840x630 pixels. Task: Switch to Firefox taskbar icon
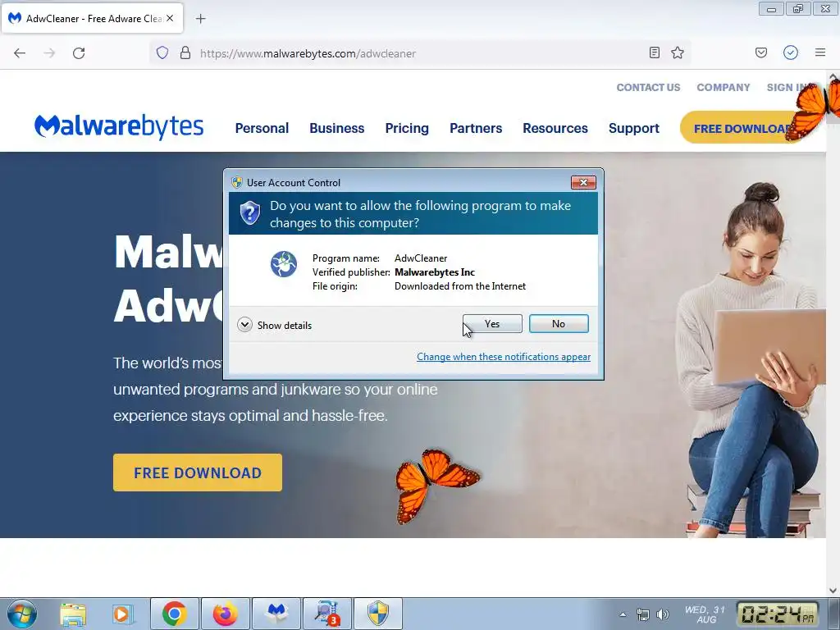[x=225, y=614]
